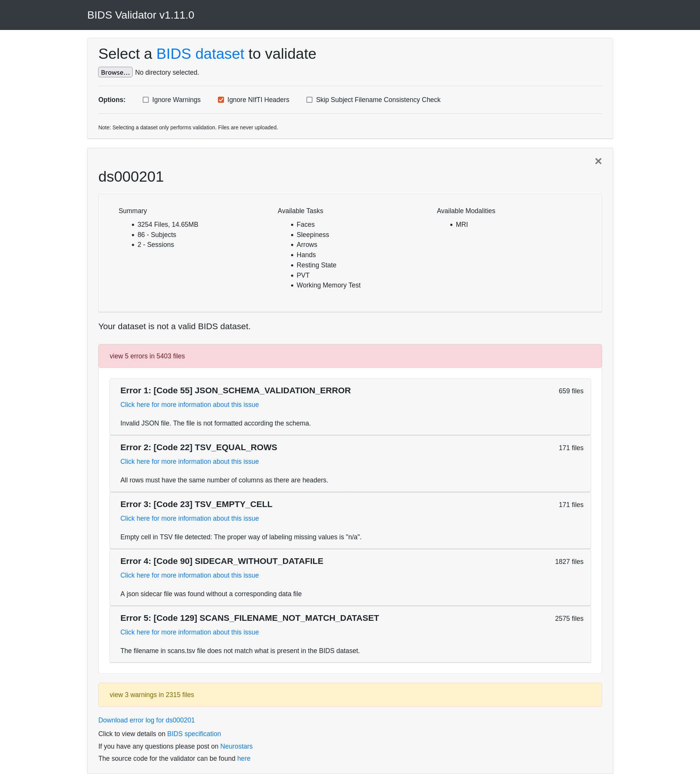Open Error 3 TSV_EMPTY_CELL entry
Image resolution: width=700 pixels, height=782 pixels.
coord(196,504)
